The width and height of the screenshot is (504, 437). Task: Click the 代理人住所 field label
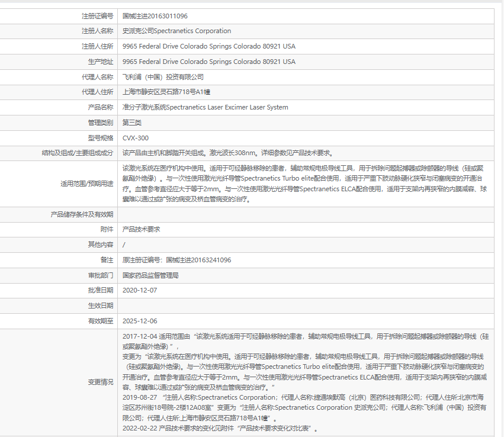tap(97, 92)
